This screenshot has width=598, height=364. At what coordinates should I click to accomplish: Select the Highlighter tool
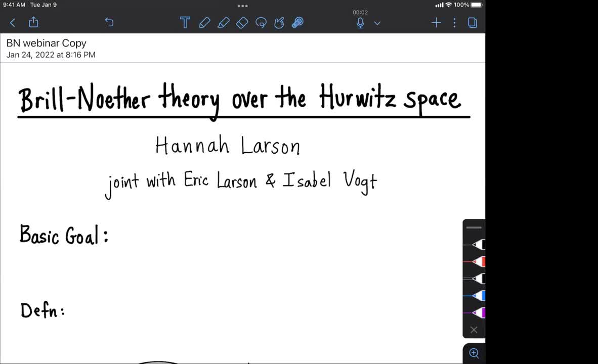(224, 23)
